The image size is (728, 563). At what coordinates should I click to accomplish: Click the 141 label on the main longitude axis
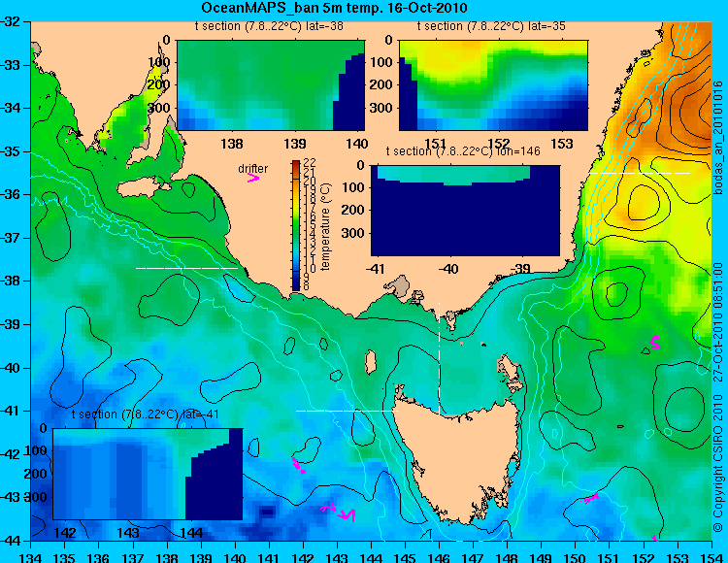pyautogui.click(x=269, y=556)
